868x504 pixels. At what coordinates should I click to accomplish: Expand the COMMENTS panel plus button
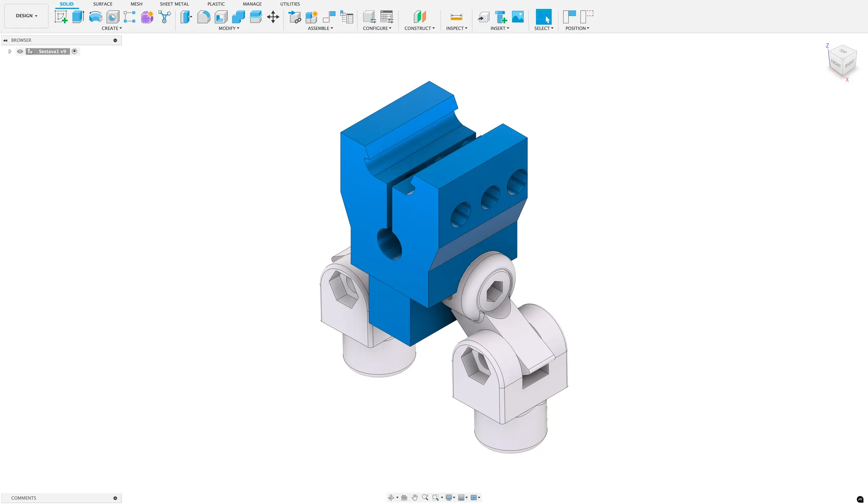click(115, 498)
